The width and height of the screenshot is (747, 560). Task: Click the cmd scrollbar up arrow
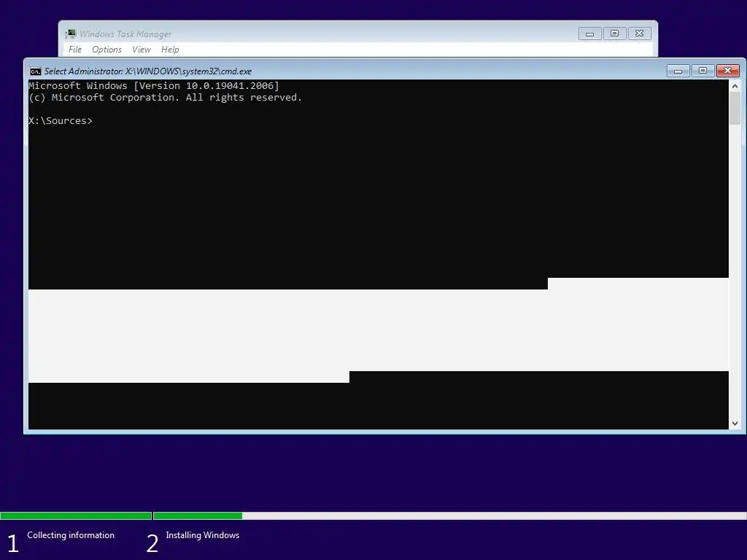[735, 86]
